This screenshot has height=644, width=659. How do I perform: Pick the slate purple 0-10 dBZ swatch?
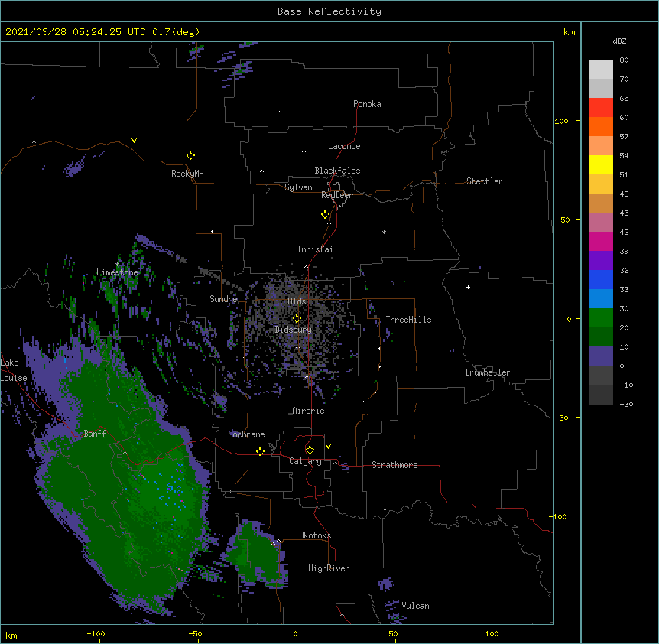601,356
